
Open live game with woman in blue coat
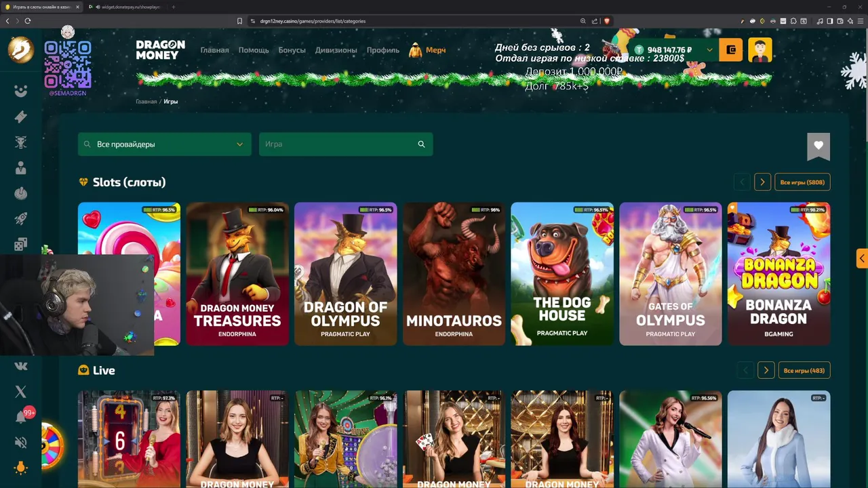coord(778,439)
